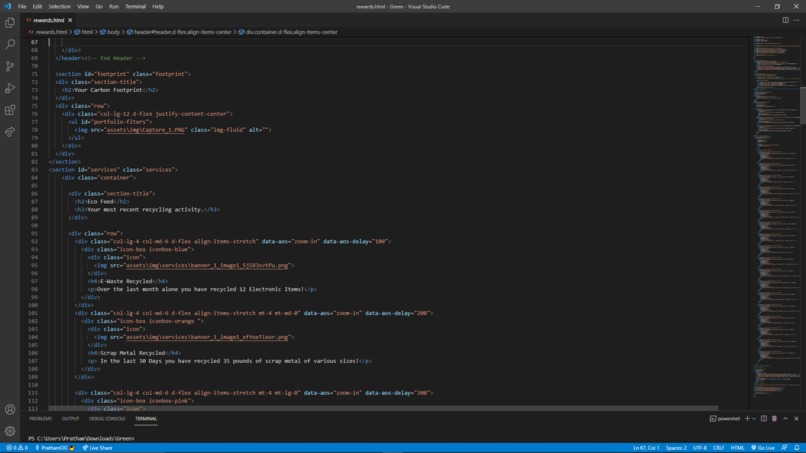Switch to the TERMINAL panel tab

(x=146, y=419)
